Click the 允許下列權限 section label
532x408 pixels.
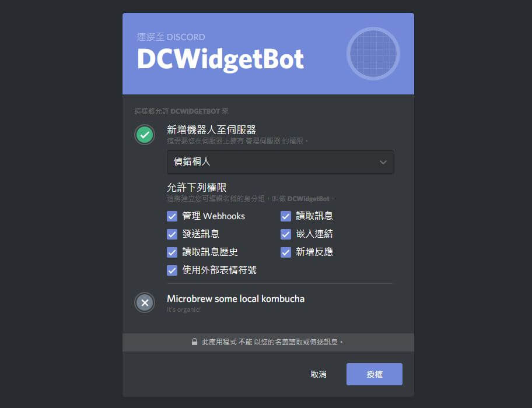click(197, 188)
